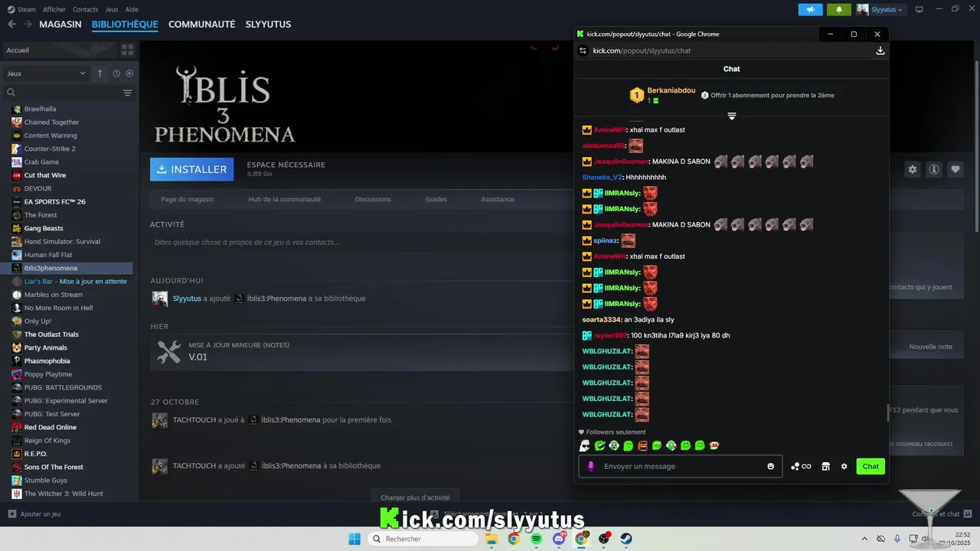
Task: Pick the last monkey emote in quick bar
Action: pos(714,445)
